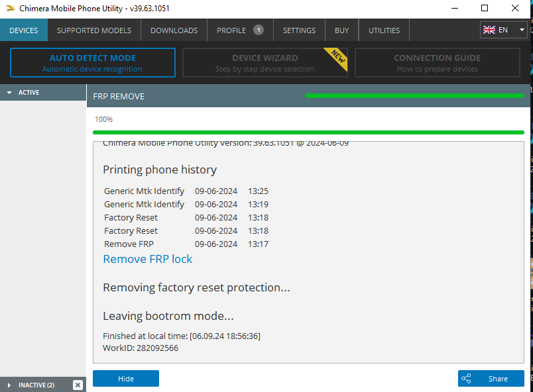533x392 pixels.
Task: Open the EN language dropdown arrow
Action: pos(522,30)
